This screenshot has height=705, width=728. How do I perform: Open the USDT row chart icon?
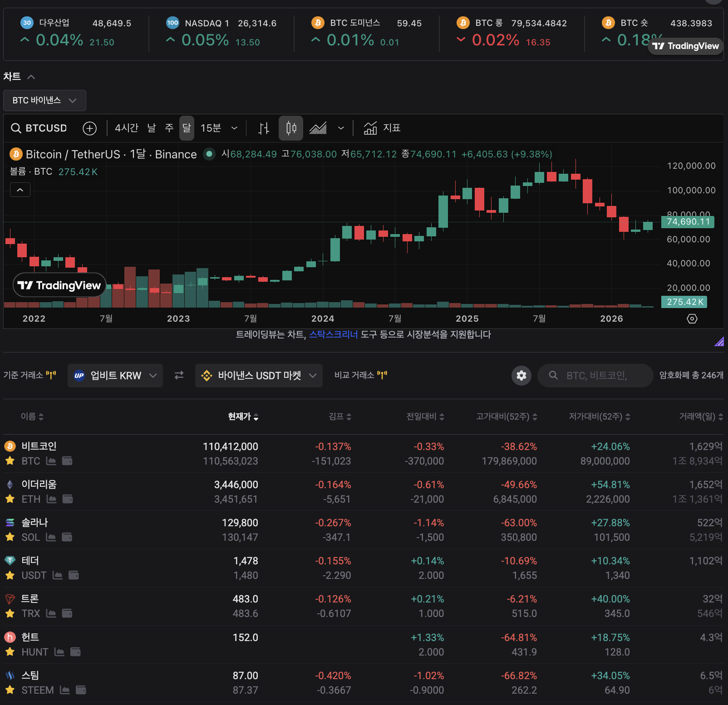tap(58, 575)
